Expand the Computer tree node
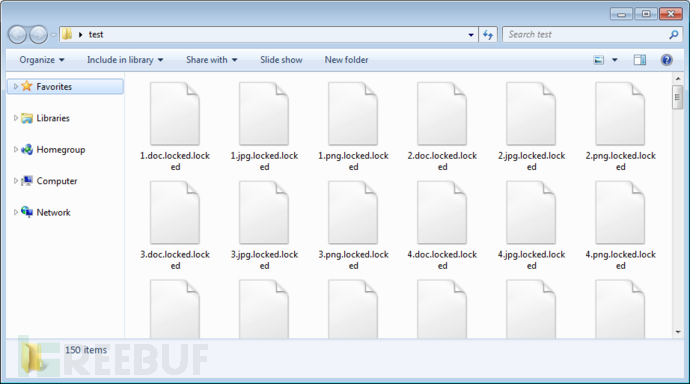Screen dimensions: 690x384 [15, 181]
